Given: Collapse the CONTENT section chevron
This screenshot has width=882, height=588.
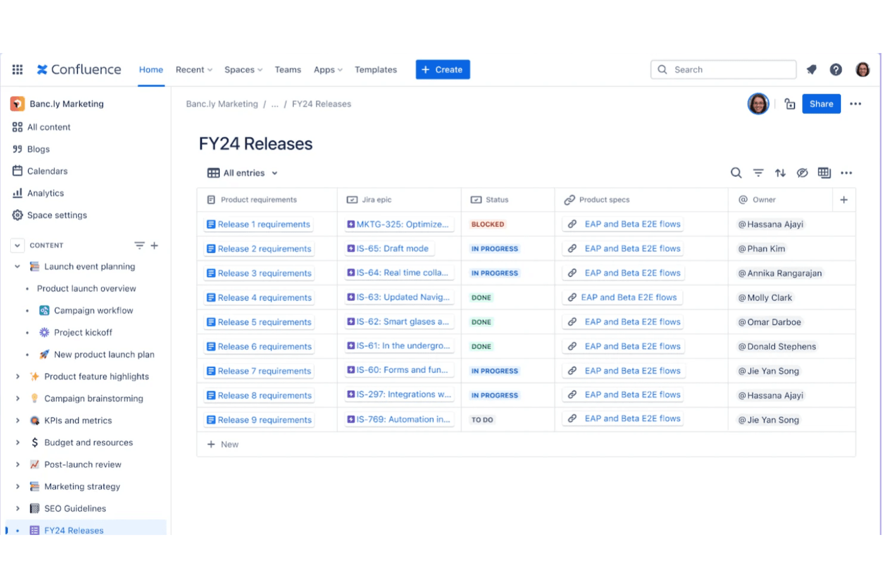Looking at the screenshot, I should coord(17,245).
